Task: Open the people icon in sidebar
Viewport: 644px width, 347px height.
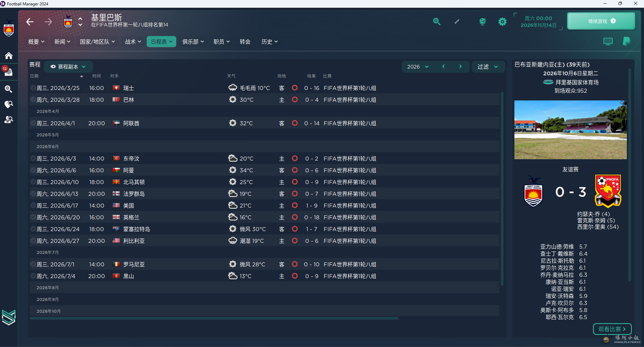Action: pyautogui.click(x=9, y=120)
